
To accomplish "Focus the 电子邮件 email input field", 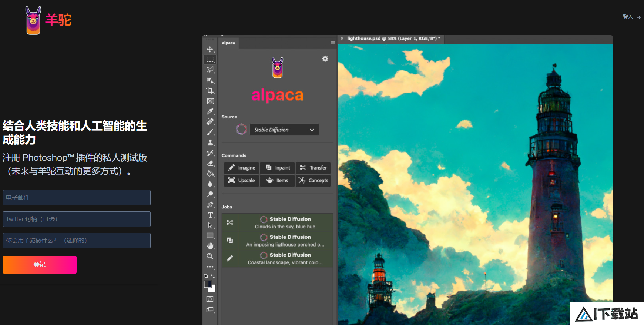I will tap(77, 198).
